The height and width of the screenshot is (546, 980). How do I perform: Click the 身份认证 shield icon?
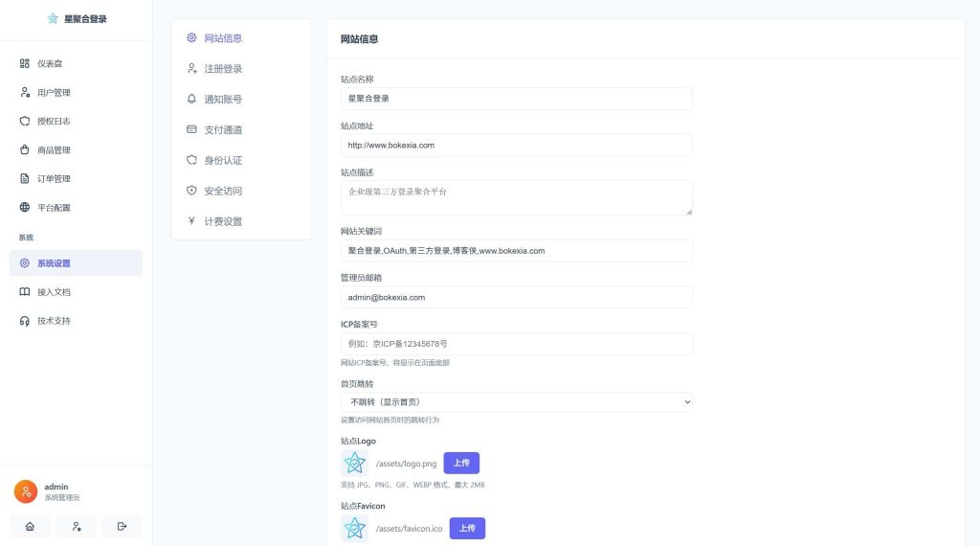[x=191, y=160]
